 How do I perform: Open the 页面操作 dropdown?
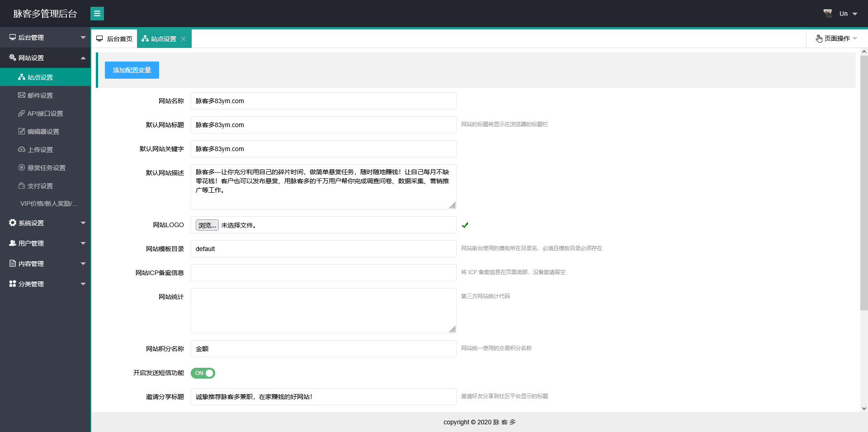(836, 38)
